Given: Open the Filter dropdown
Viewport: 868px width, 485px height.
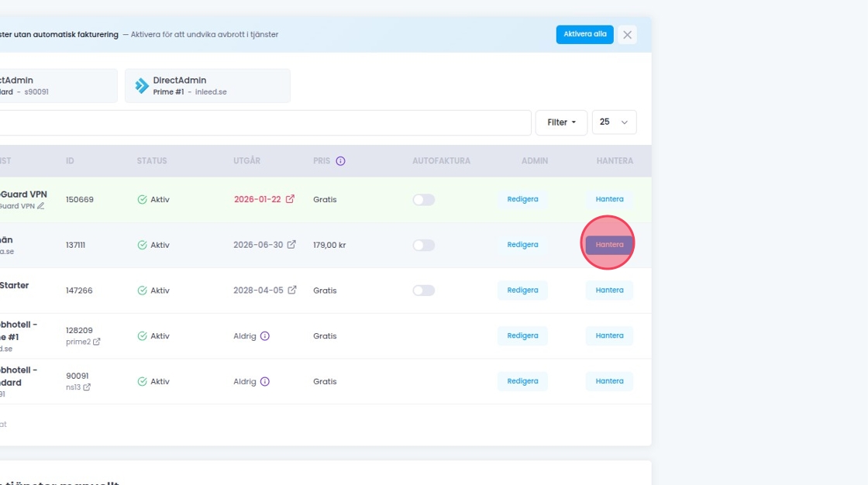Looking at the screenshot, I should coord(561,122).
